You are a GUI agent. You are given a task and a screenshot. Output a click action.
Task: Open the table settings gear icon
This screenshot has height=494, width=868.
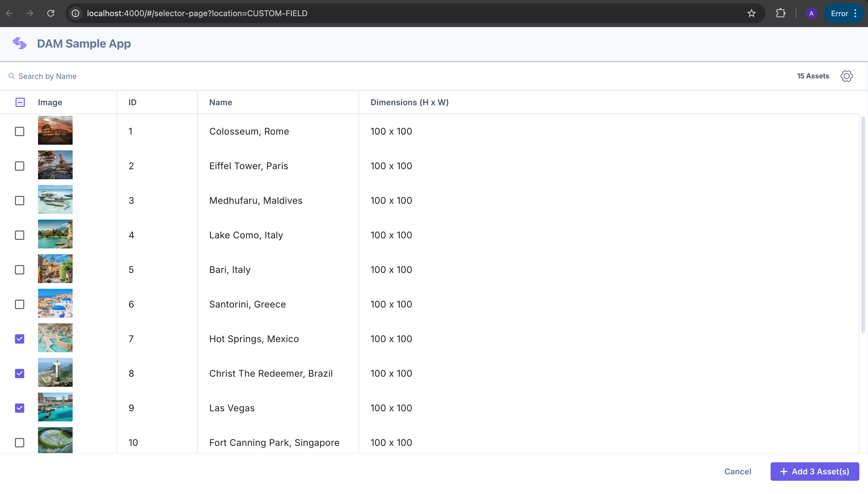(846, 76)
